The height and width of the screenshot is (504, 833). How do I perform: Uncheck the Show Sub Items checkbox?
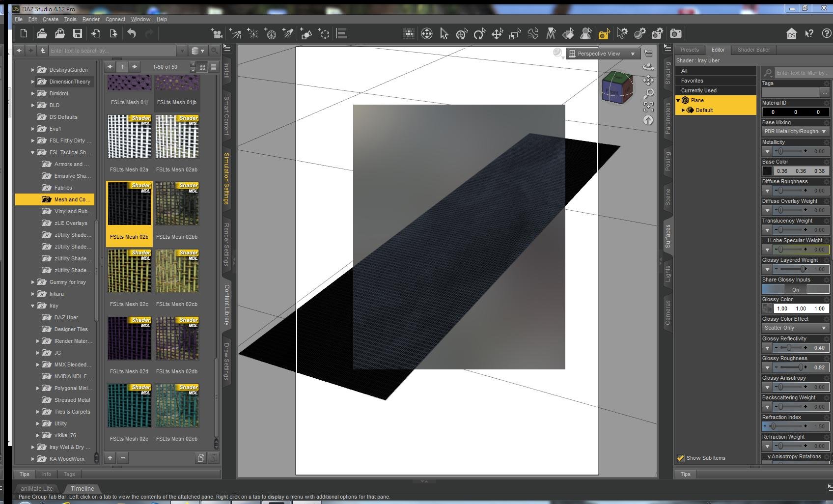tap(681, 458)
